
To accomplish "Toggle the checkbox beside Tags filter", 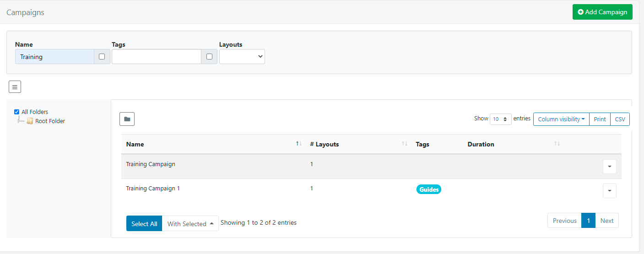I will point(209,57).
